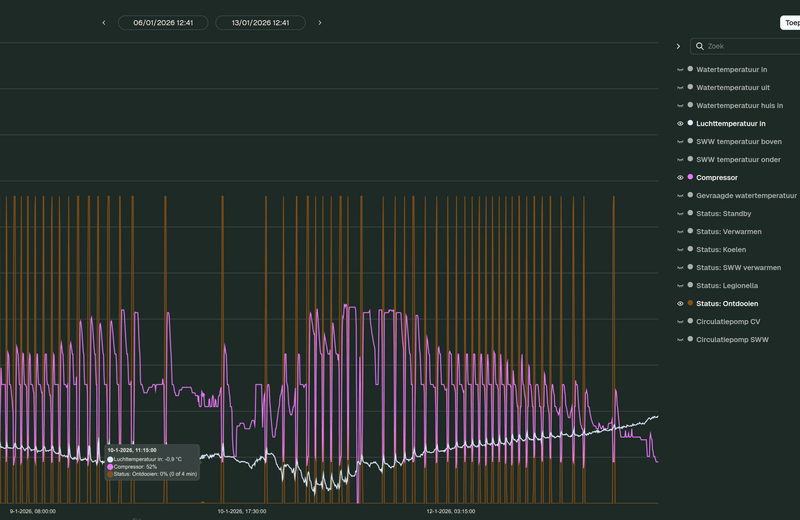Toggle visibility icon for Circulatiepomp SWW
This screenshot has height=520, width=800.
680,340
